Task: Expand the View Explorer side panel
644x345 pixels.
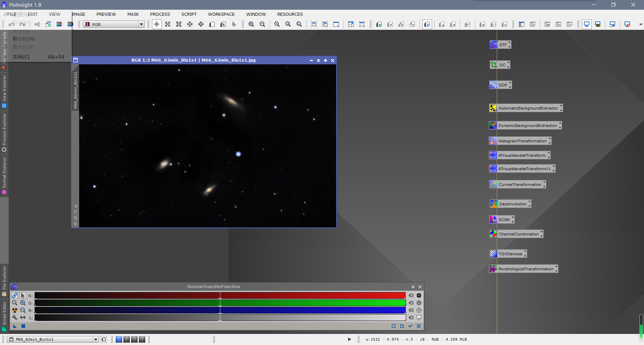Action: click(x=4, y=91)
